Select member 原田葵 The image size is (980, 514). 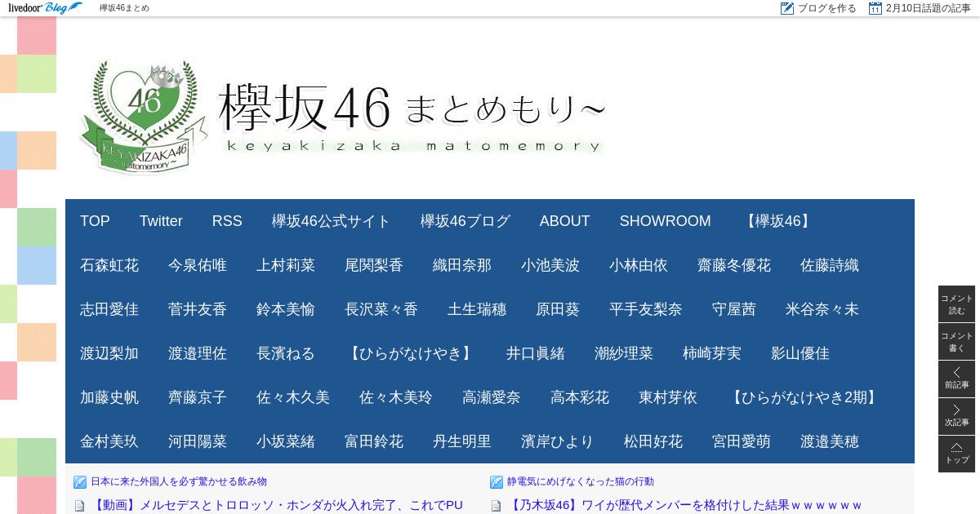[558, 309]
